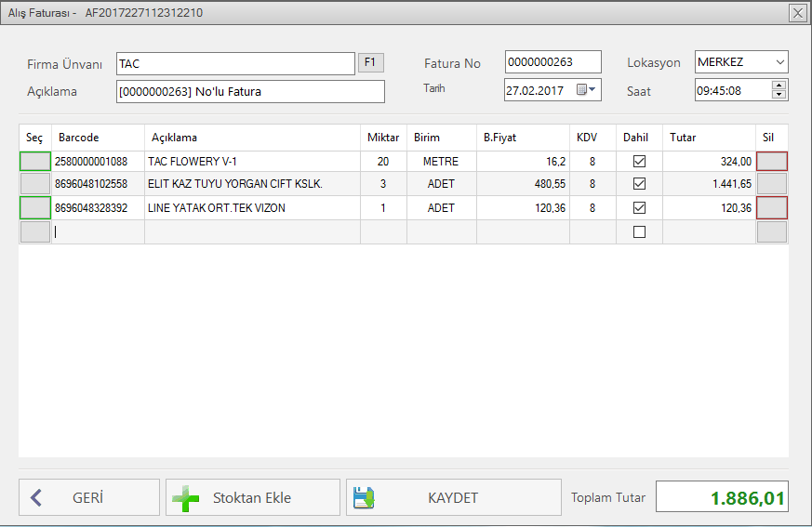Click Sil button for LINE YATAK ORT row
This screenshot has height=527, width=812.
(771, 207)
